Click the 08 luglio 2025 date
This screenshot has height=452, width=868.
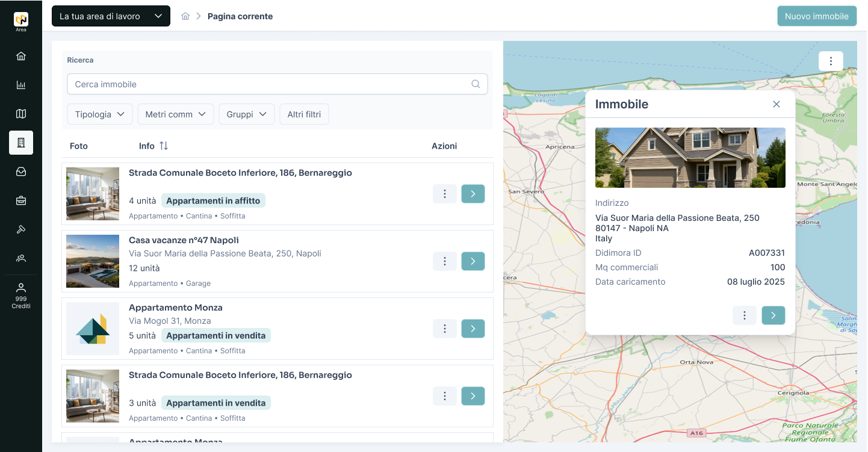tap(756, 282)
